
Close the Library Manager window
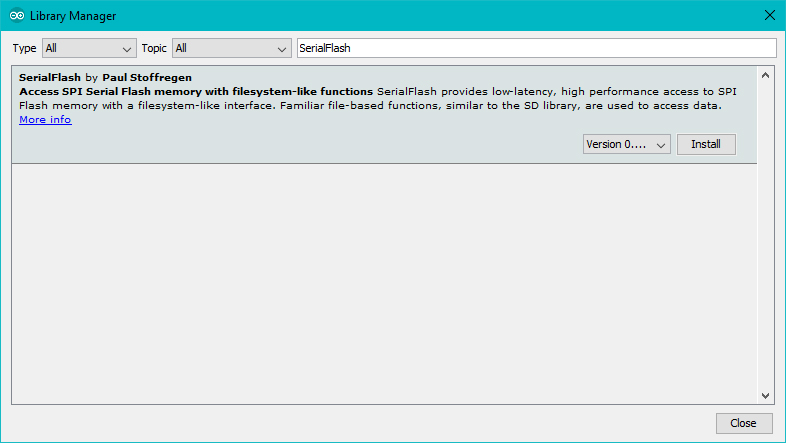pyautogui.click(x=770, y=16)
